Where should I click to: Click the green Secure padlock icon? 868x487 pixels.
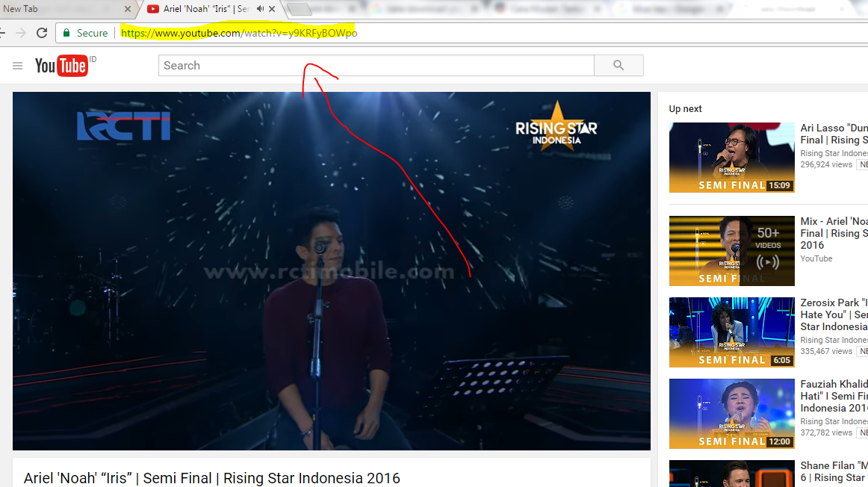click(x=66, y=33)
